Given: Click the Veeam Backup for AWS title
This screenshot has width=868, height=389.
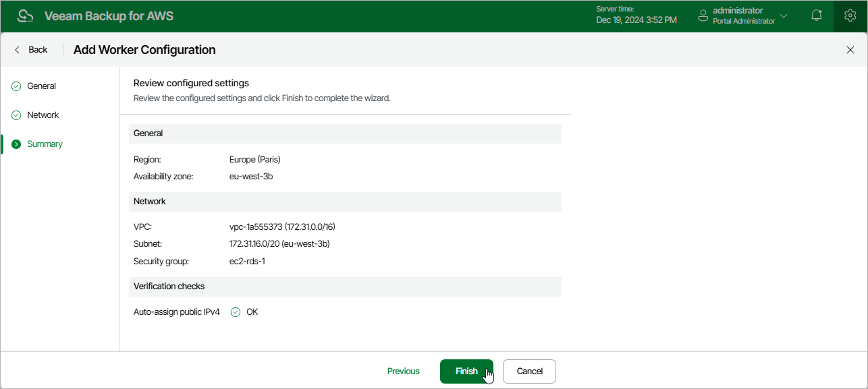Looking at the screenshot, I should coord(109,16).
